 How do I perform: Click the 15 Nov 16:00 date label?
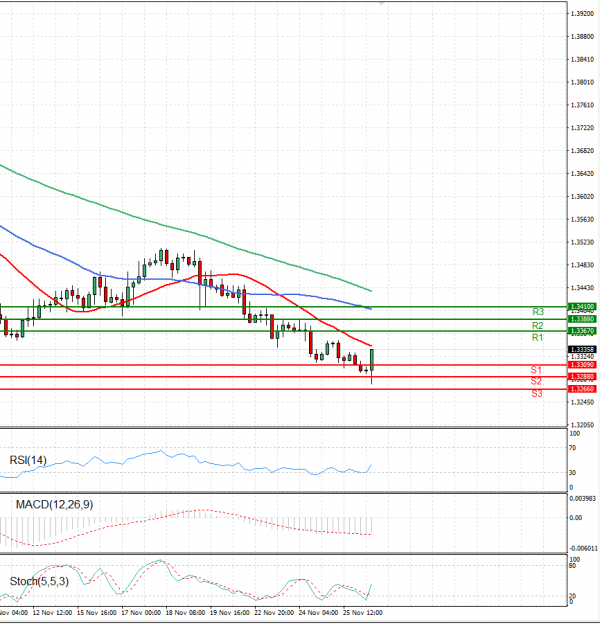[x=97, y=613]
